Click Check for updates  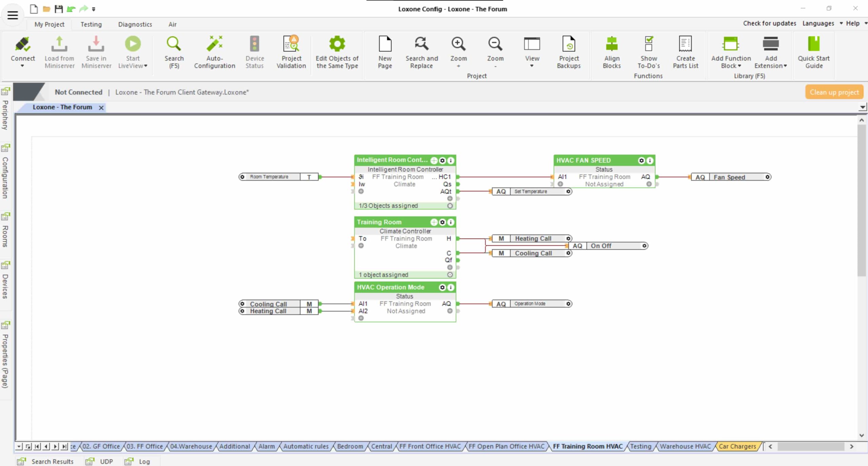pos(770,23)
